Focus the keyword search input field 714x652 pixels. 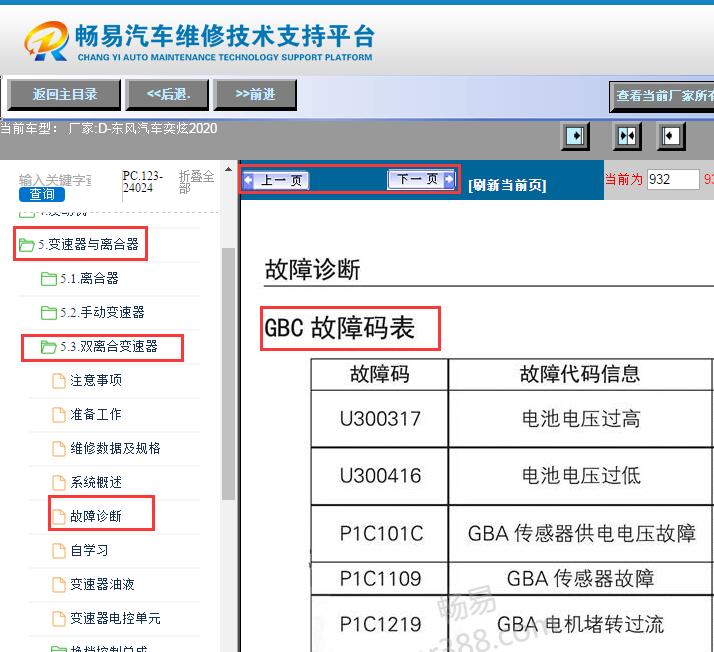tap(55, 180)
